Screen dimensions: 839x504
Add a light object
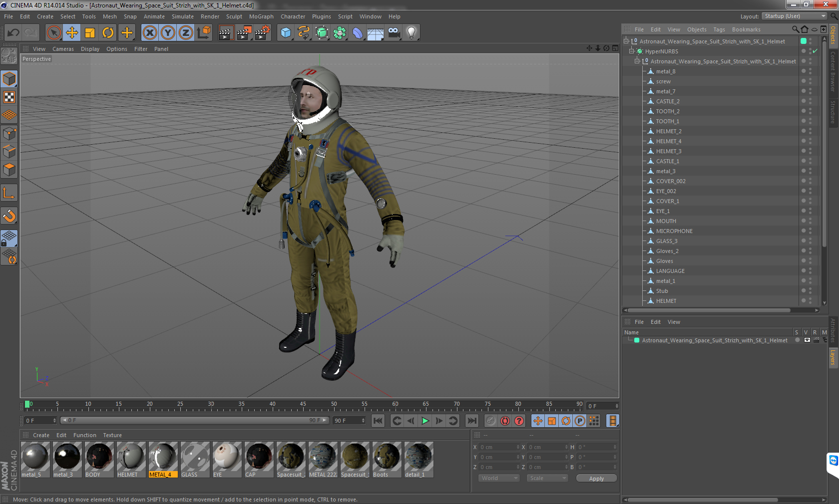coord(412,33)
